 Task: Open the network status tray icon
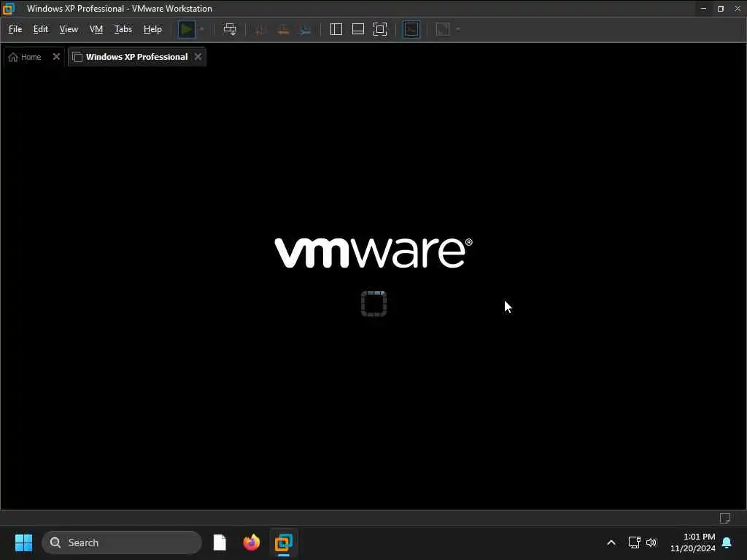tap(634, 542)
